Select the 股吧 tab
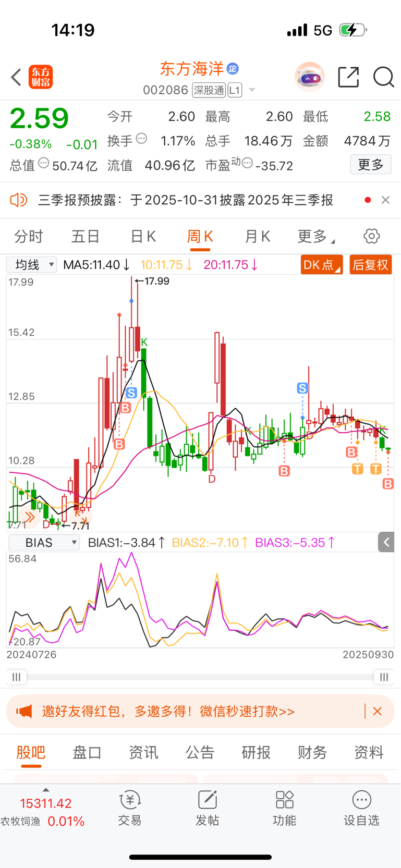 point(31,752)
